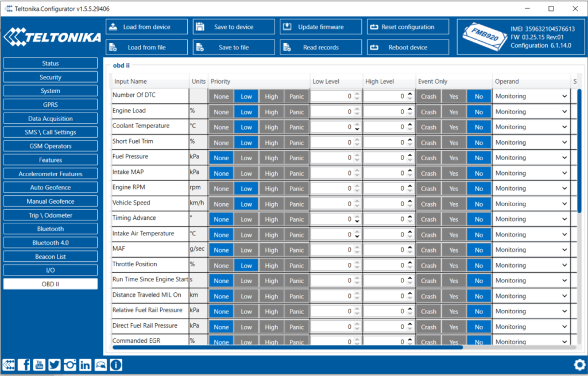Expand the Vehicle Speed Operand dropdown

[x=531, y=204]
